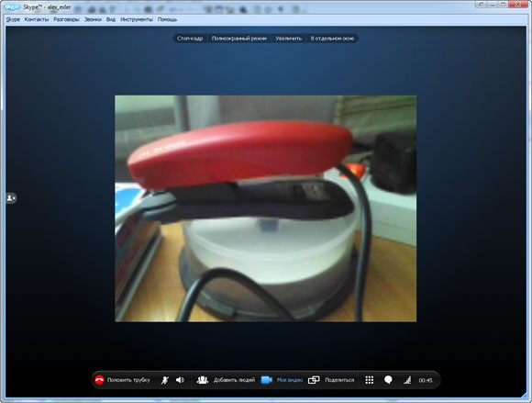The height and width of the screenshot is (403, 532).
Task: Click the Мое видео label
Action: click(290, 380)
